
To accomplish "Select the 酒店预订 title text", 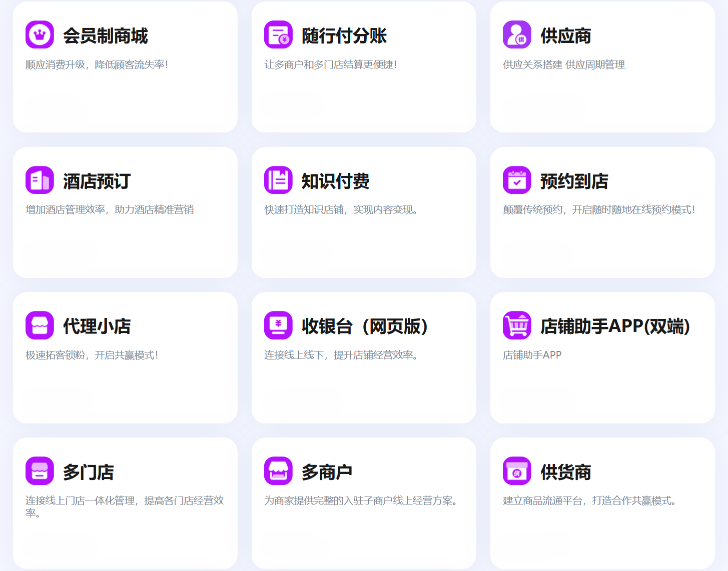I will pyautogui.click(x=97, y=181).
